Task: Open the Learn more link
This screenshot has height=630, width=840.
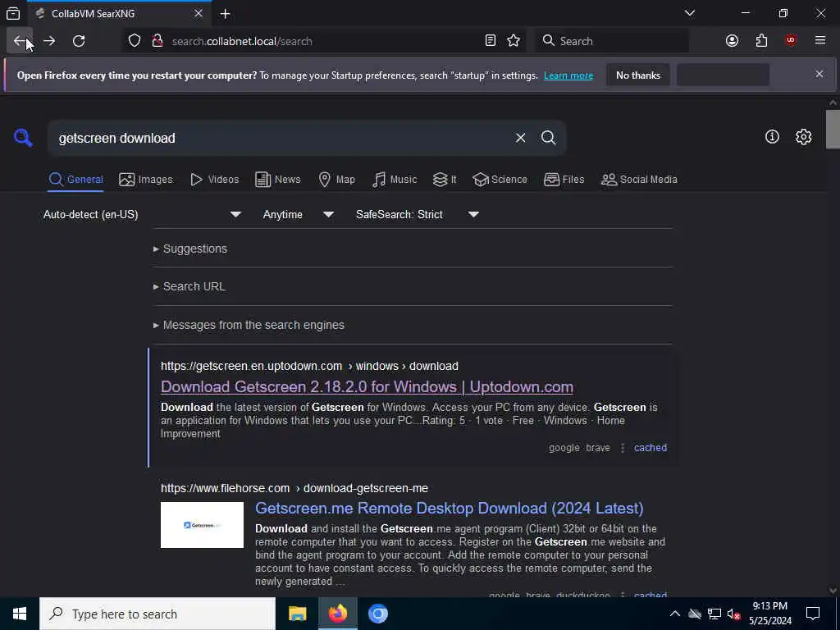Action: tap(568, 75)
